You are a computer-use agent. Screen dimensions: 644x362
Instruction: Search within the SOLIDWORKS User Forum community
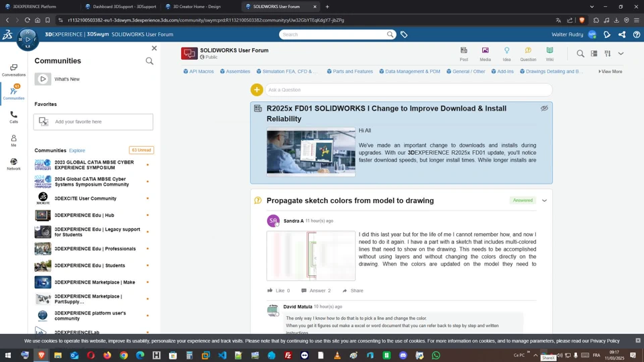pos(580,54)
